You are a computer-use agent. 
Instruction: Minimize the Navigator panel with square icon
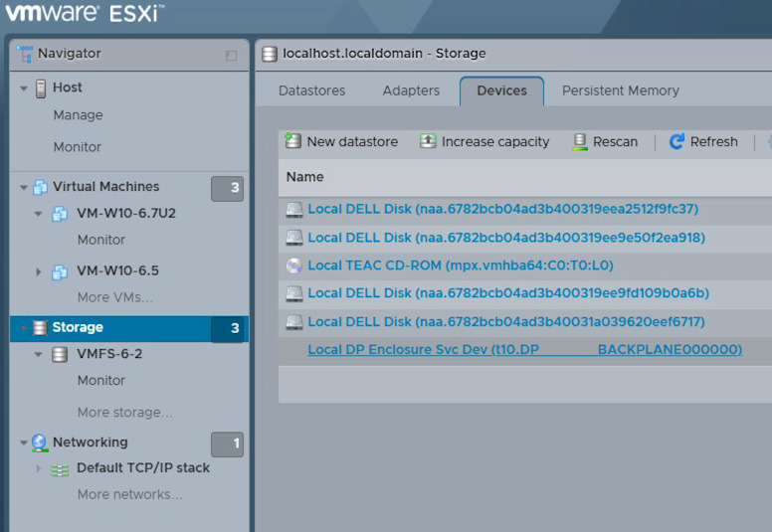(231, 55)
